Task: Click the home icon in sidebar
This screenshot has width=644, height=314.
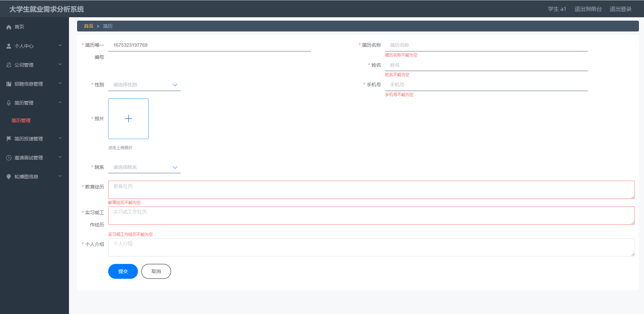Action: click(9, 27)
